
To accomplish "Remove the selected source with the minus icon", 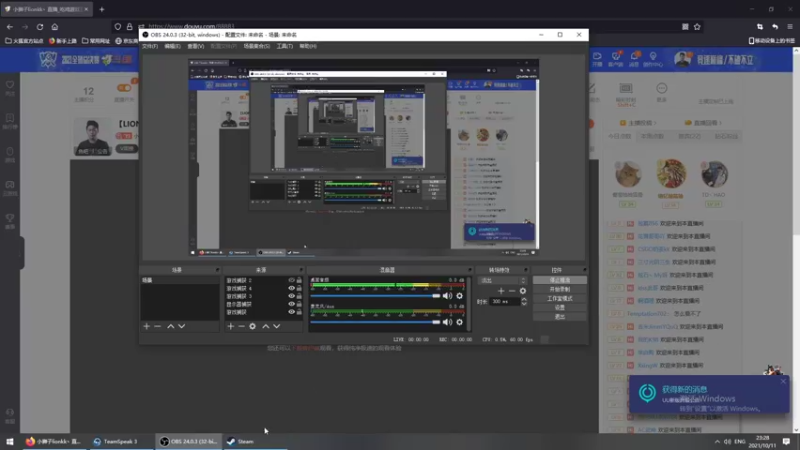I will (241, 326).
